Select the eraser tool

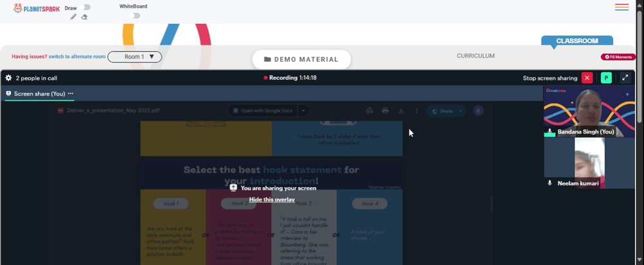click(x=84, y=17)
